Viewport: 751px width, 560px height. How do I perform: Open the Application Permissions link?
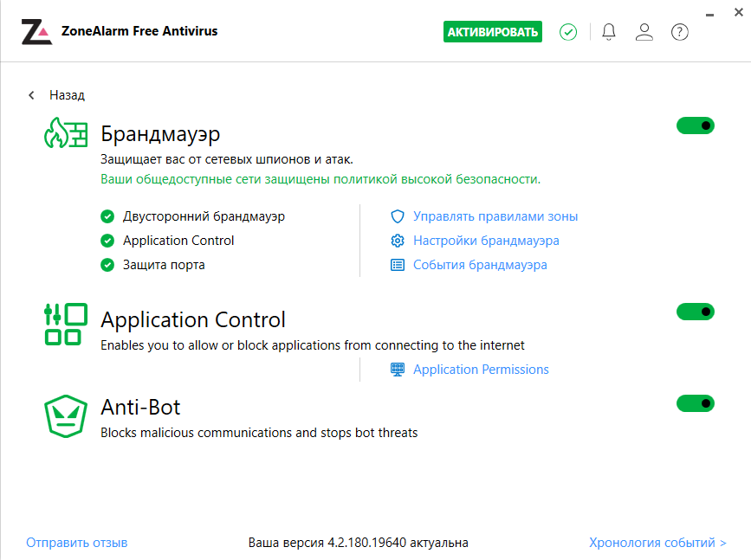(x=481, y=370)
